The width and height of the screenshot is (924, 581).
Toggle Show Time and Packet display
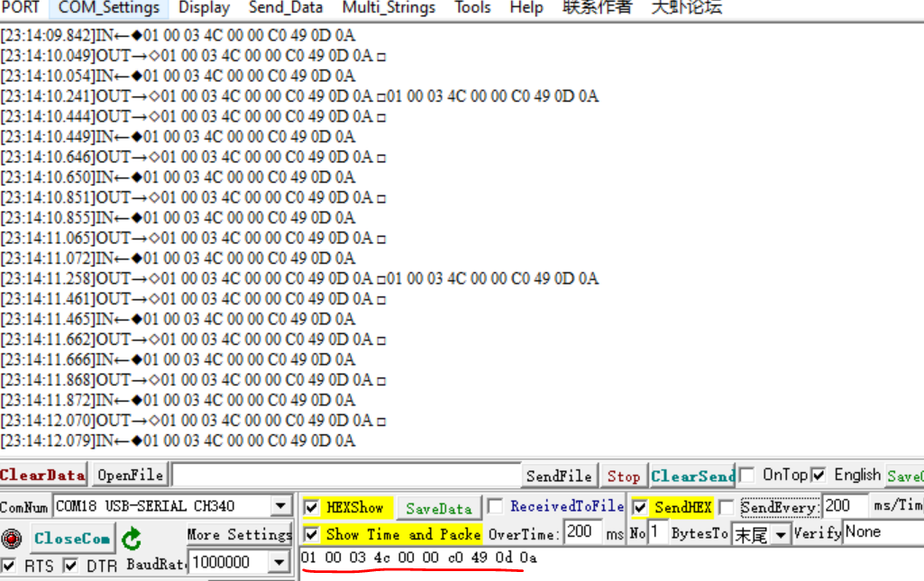point(311,534)
